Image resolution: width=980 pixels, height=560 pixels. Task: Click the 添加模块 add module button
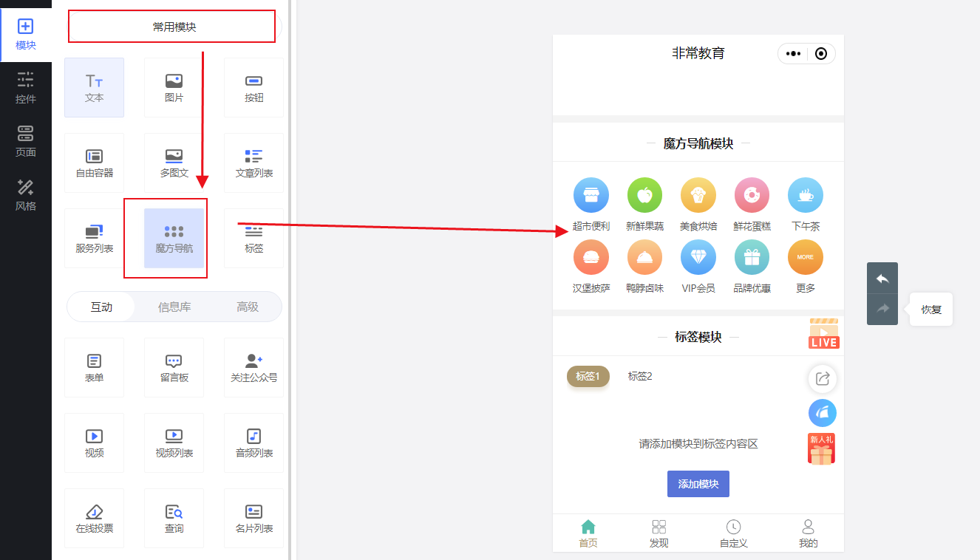(698, 483)
